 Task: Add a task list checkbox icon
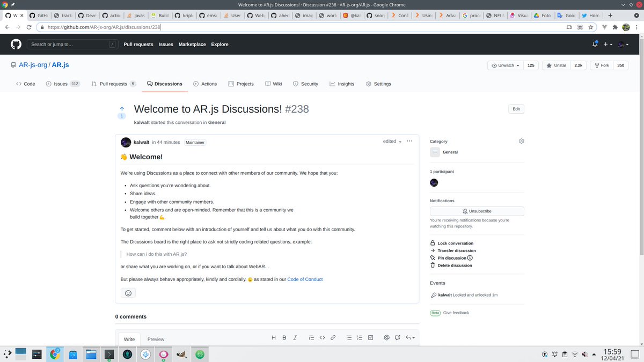[x=371, y=338]
